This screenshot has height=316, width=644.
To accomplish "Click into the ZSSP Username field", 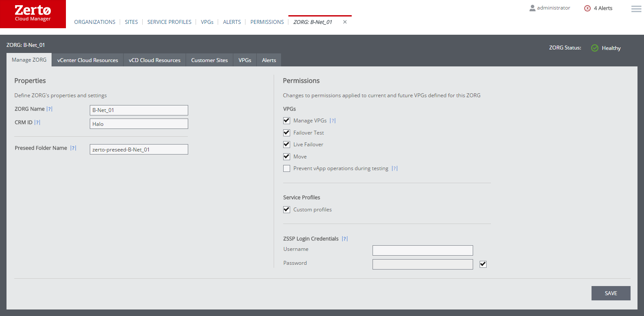I will point(423,250).
